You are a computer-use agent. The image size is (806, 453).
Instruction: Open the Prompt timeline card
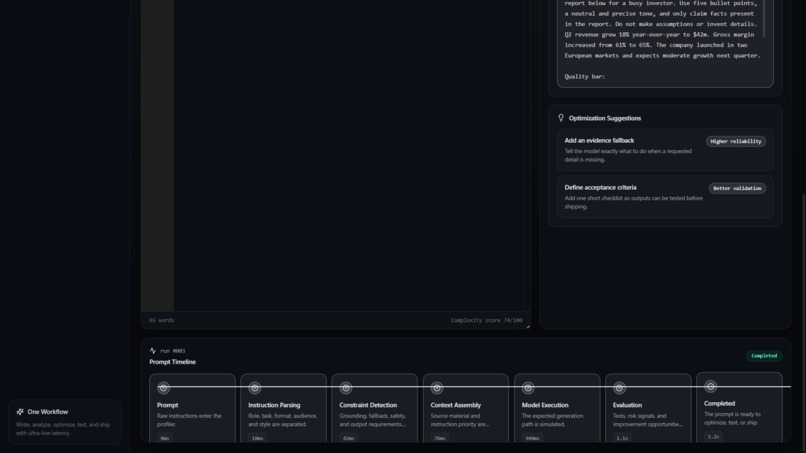coord(192,408)
